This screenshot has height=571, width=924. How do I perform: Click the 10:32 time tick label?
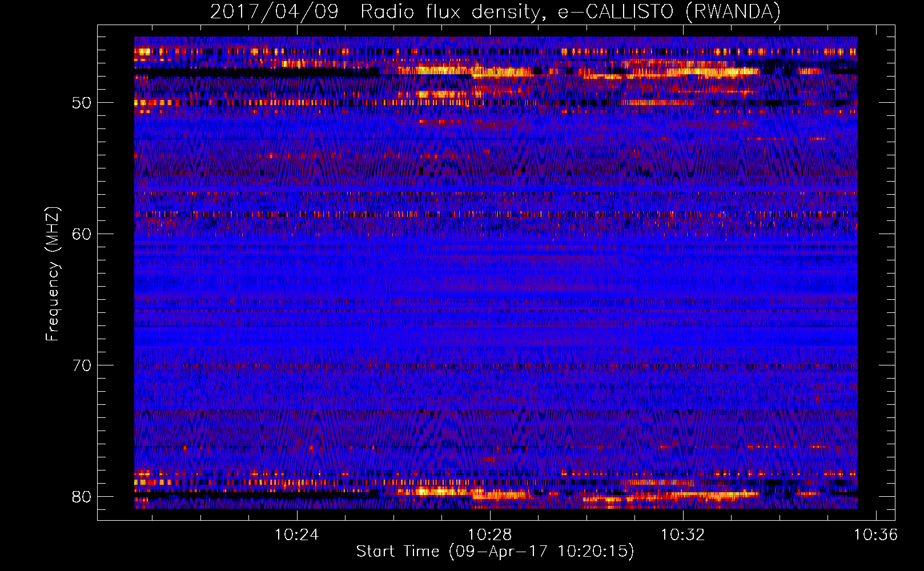pyautogui.click(x=682, y=535)
